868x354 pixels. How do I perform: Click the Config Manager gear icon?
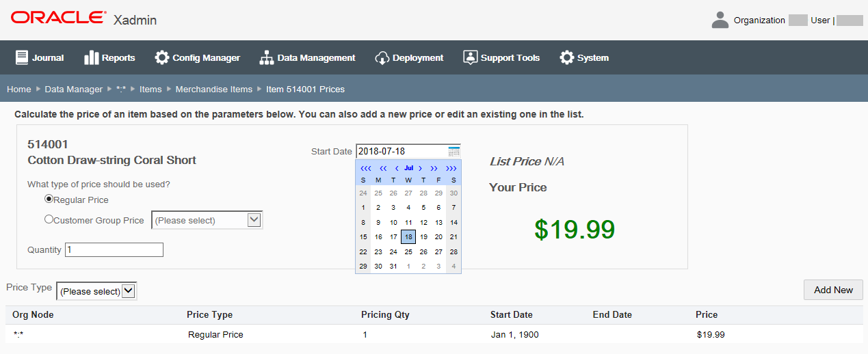162,57
